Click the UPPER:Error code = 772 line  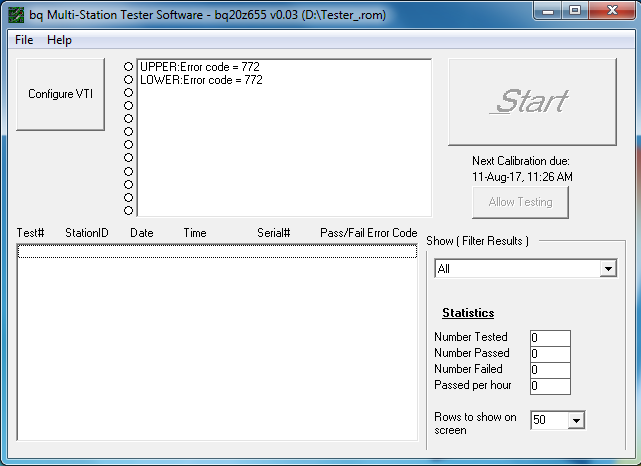coord(200,67)
